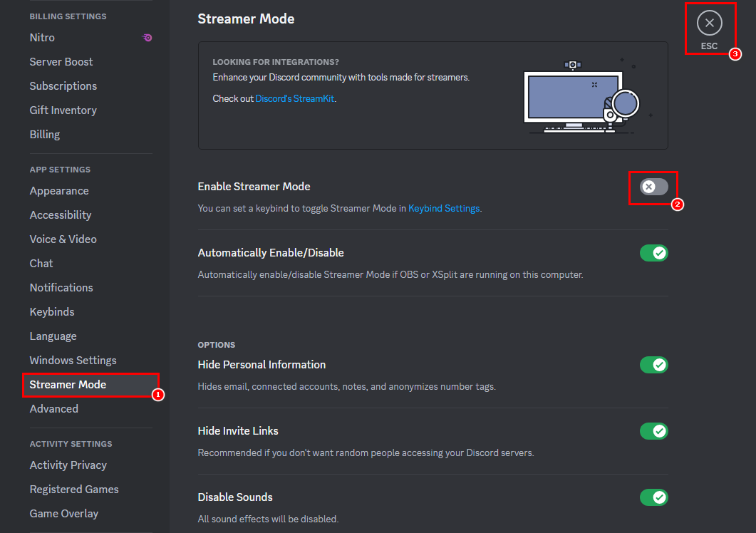Go to Activity Privacy settings

click(68, 465)
